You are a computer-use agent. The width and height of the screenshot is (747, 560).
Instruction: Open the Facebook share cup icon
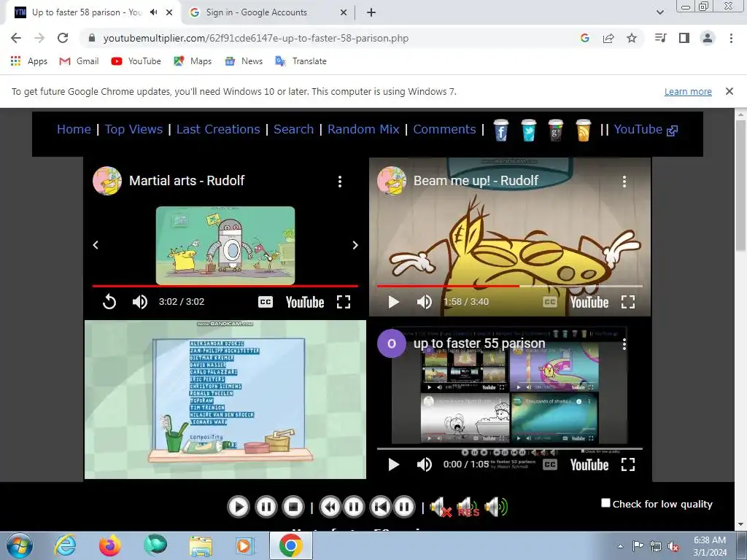(500, 130)
